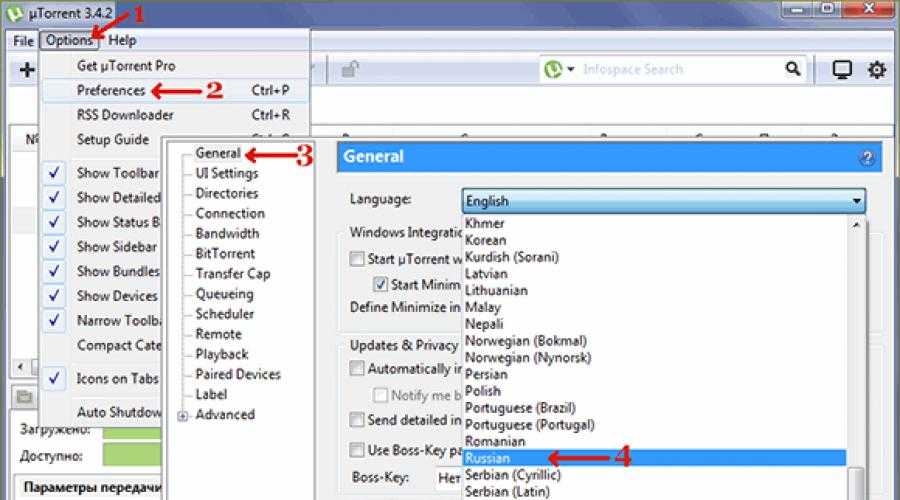Uncheck Start Minimized checkbox
Viewport: 900px width, 500px height.
(380, 284)
